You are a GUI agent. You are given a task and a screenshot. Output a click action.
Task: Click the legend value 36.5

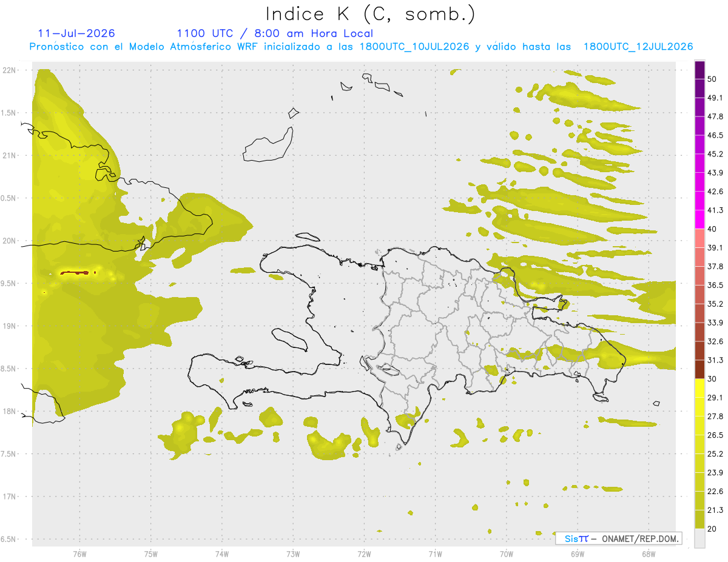pyautogui.click(x=715, y=285)
